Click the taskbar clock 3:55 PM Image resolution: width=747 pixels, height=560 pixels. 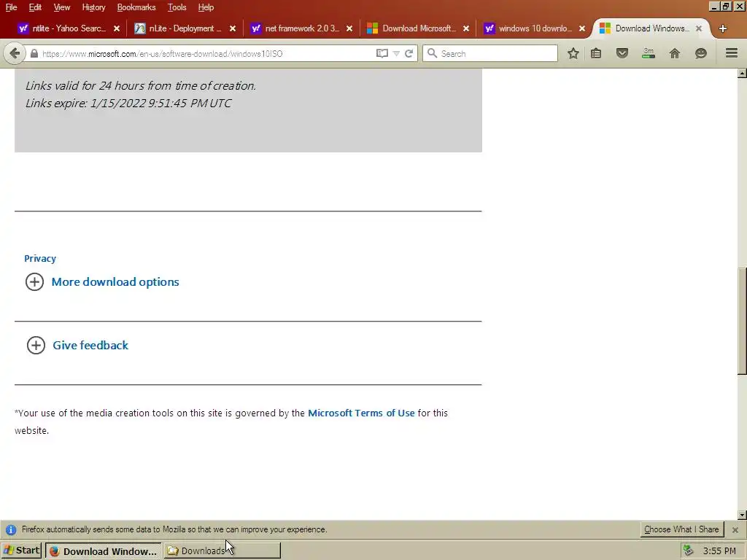click(x=719, y=551)
